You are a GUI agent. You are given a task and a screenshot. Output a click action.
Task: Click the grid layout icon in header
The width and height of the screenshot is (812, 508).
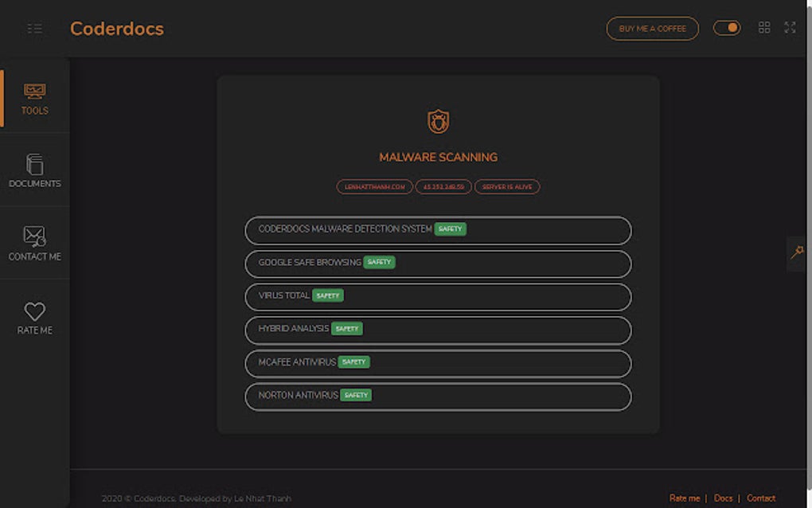(764, 28)
